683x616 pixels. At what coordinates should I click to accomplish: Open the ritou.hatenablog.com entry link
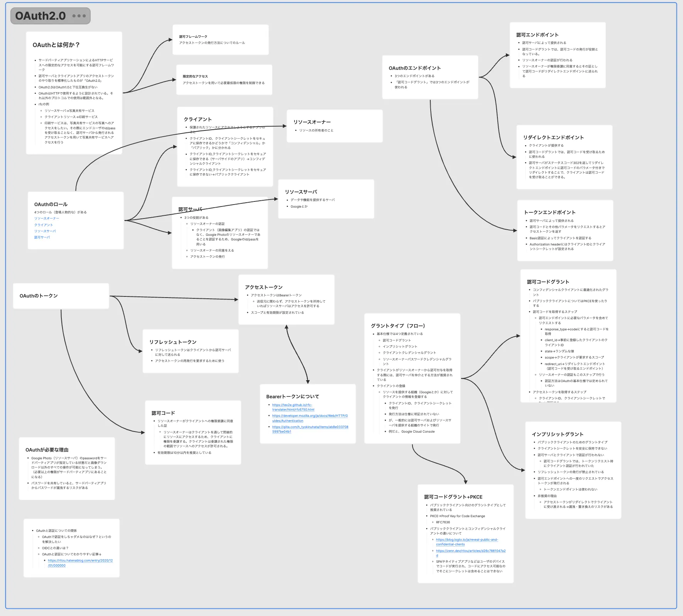point(80,563)
